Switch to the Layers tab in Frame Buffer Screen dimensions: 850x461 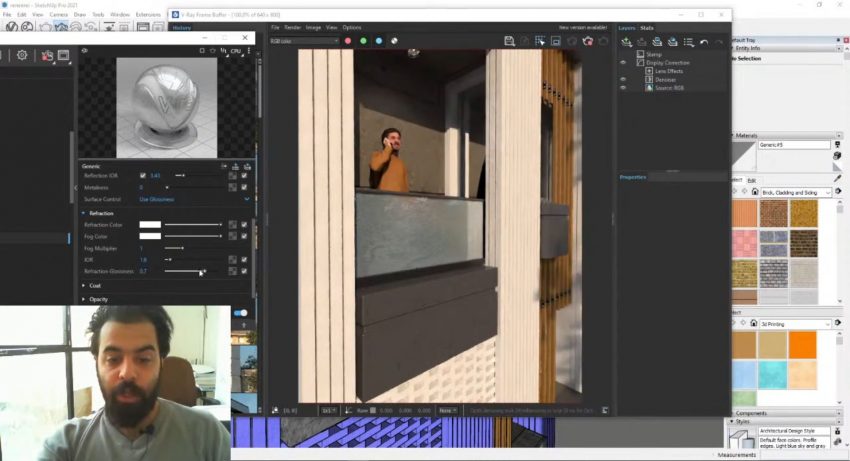pos(627,28)
